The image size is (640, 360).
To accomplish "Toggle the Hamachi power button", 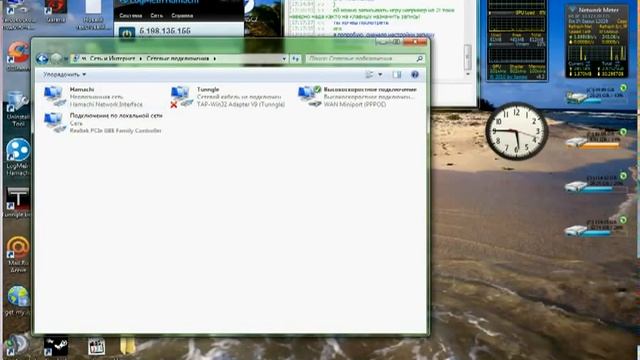I will [127, 33].
